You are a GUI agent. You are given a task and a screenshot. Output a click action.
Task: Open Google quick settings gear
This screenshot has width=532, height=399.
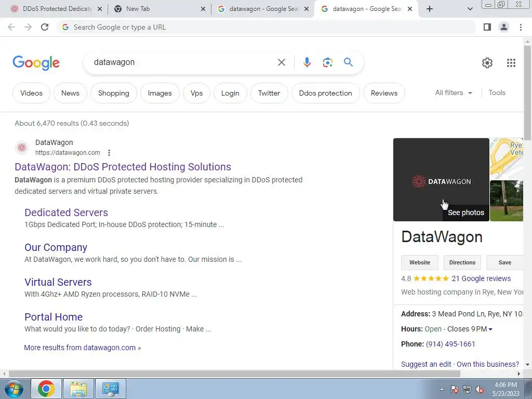(487, 63)
